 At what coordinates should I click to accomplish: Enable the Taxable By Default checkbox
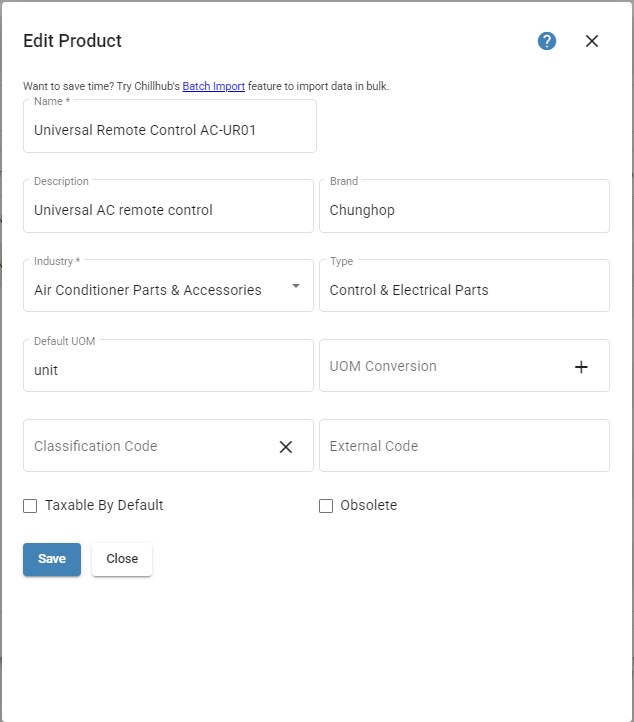(x=30, y=506)
